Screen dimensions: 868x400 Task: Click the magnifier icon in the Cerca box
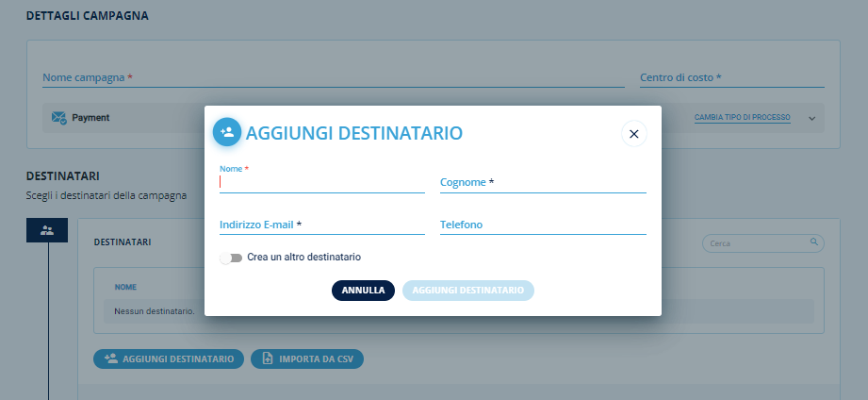[814, 242]
